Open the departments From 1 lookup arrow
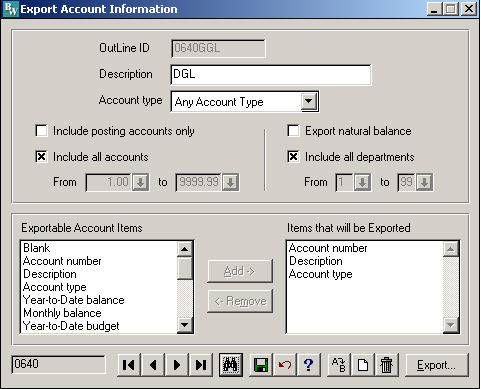Image resolution: width=481 pixels, height=389 pixels. point(362,182)
